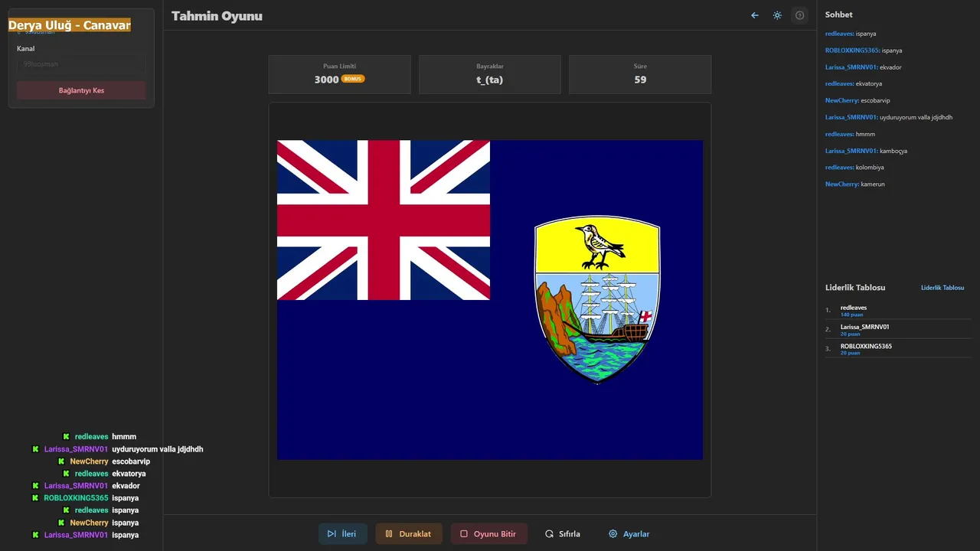The image size is (980, 551).
Task: Click ROBLOXKING5365: ispanya message in Sohbet panel
Action: (x=864, y=51)
